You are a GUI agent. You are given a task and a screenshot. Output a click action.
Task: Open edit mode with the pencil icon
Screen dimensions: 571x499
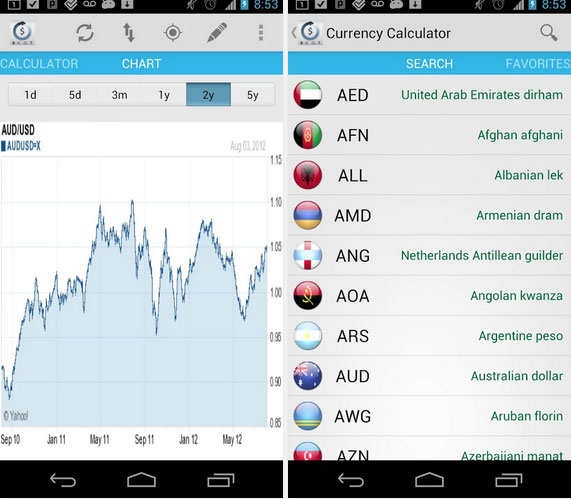point(217,33)
